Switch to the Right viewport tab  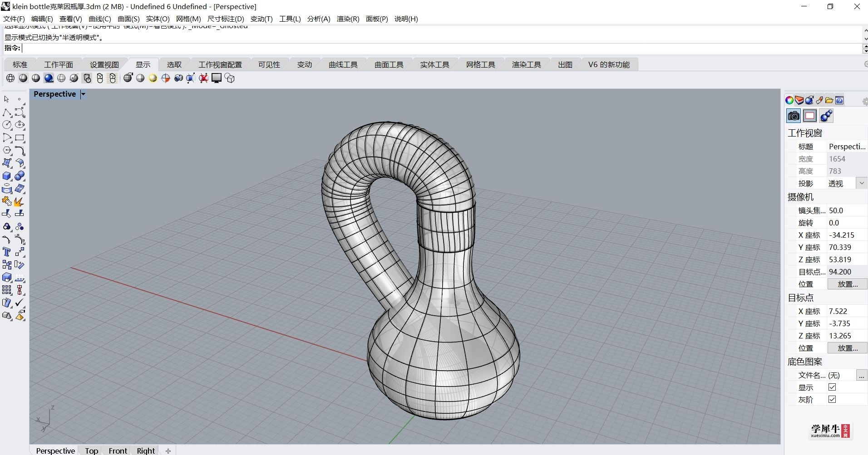[x=146, y=450]
